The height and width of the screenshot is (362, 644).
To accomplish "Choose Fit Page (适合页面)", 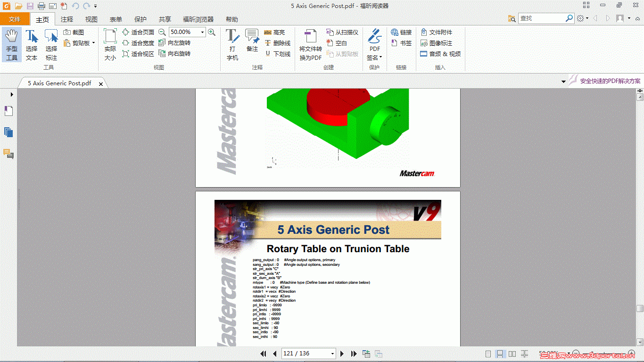I will pos(138,32).
